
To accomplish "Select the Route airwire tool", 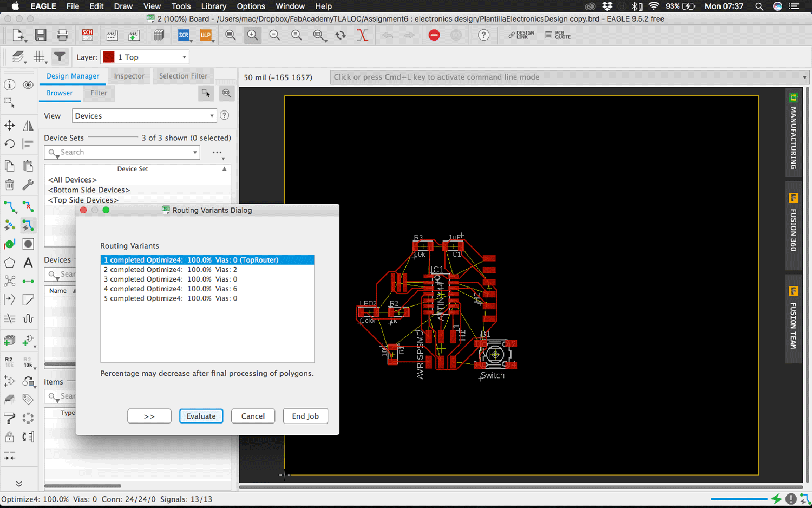I will 10,206.
